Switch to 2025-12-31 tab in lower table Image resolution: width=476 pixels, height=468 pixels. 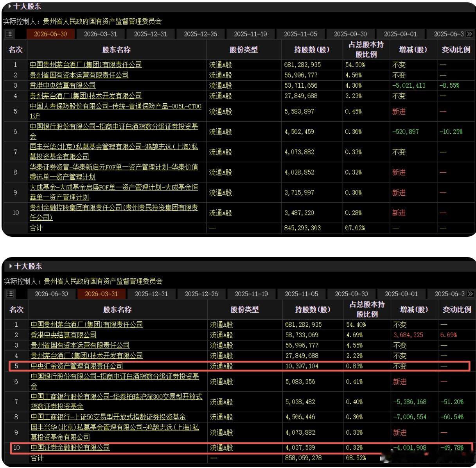[x=151, y=294]
